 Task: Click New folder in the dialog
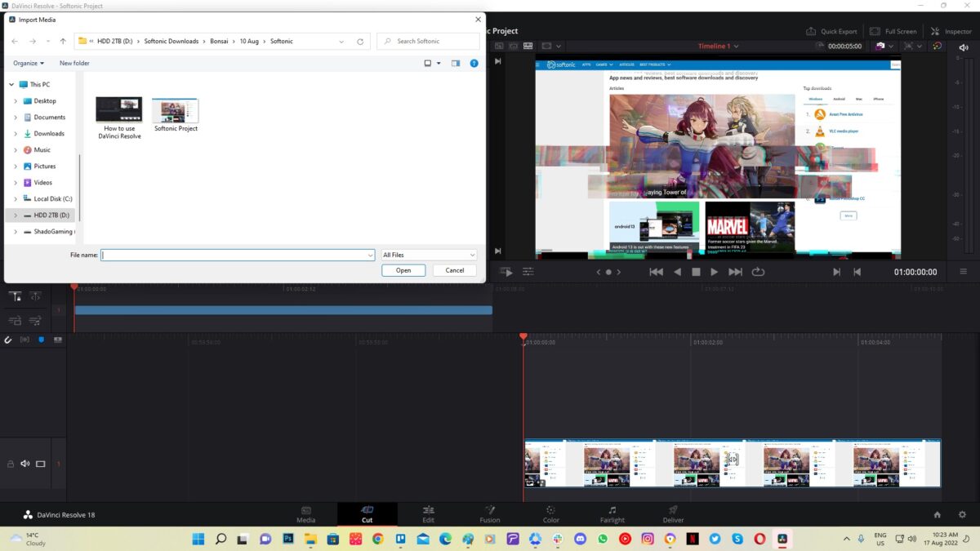(x=74, y=63)
